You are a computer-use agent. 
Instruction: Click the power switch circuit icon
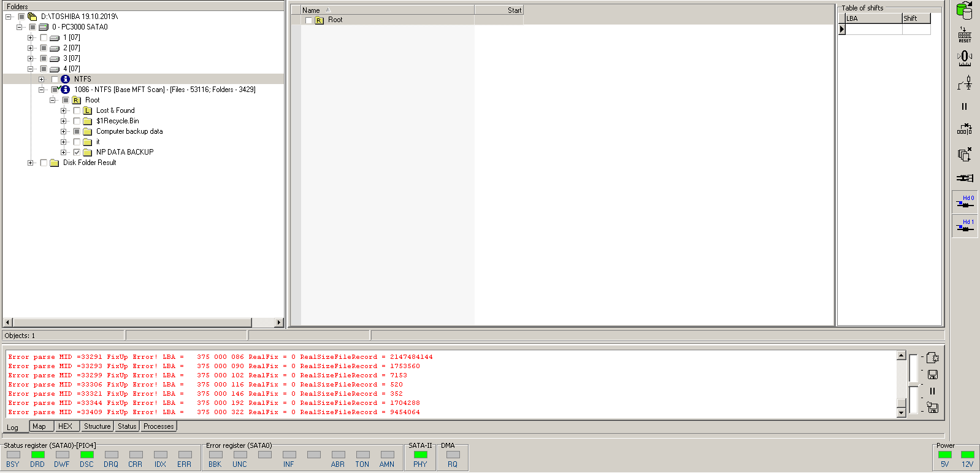964,83
